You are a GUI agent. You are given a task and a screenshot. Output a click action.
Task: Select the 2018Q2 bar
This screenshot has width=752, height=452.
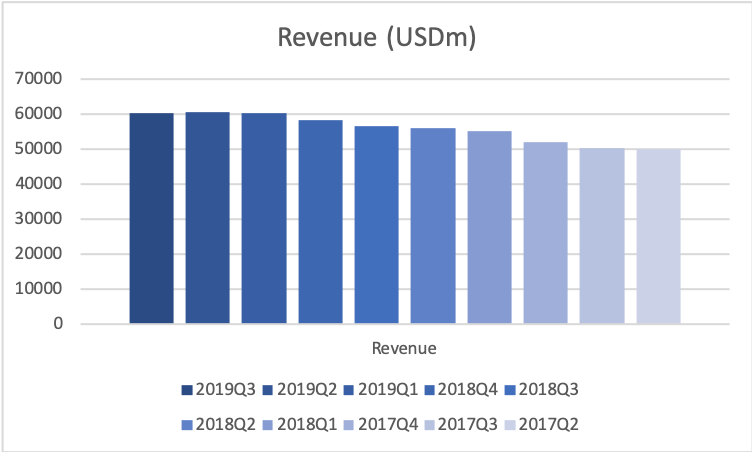tap(433, 226)
